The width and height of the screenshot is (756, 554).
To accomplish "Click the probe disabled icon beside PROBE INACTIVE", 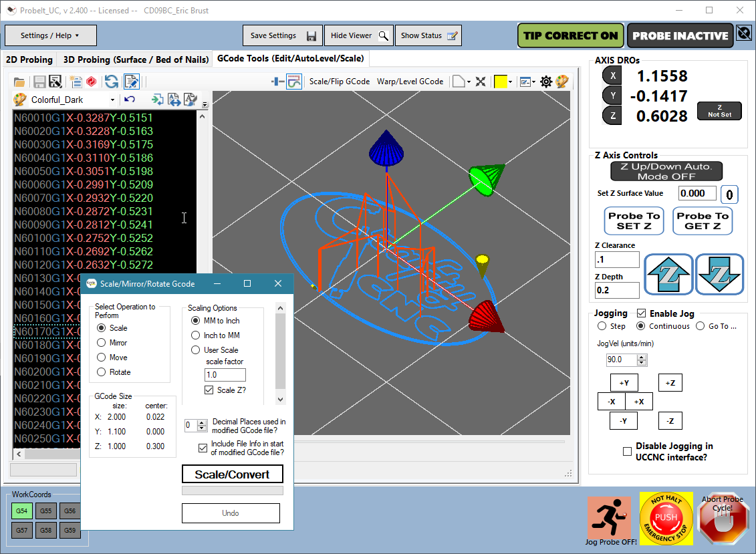I will [x=744, y=33].
